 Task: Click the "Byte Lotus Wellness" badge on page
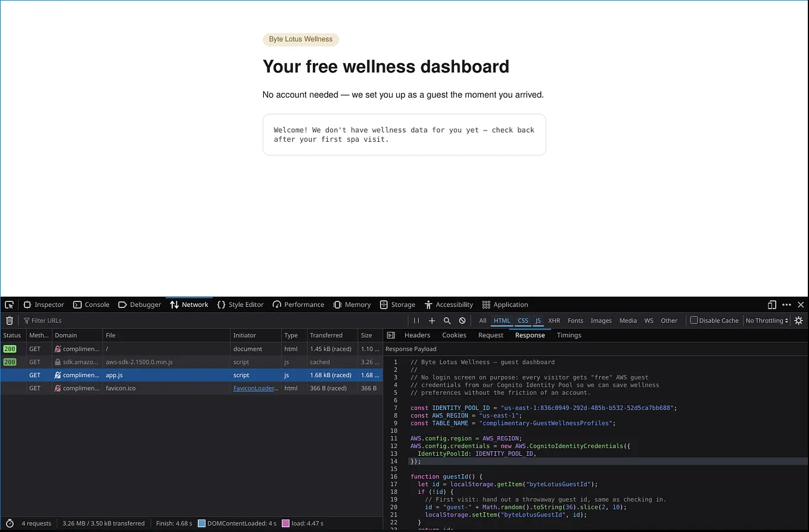(301, 39)
